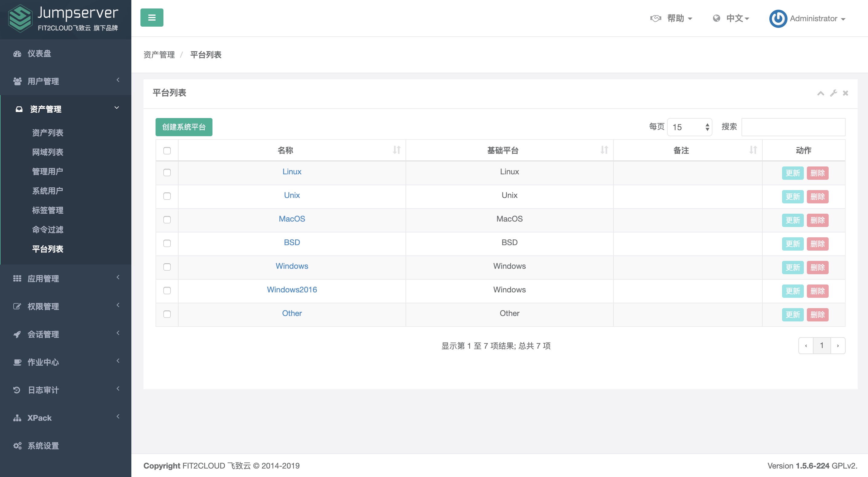Screen dimensions: 868x477
Task: Open 系统设置 settings gear icon
Action: click(18, 445)
